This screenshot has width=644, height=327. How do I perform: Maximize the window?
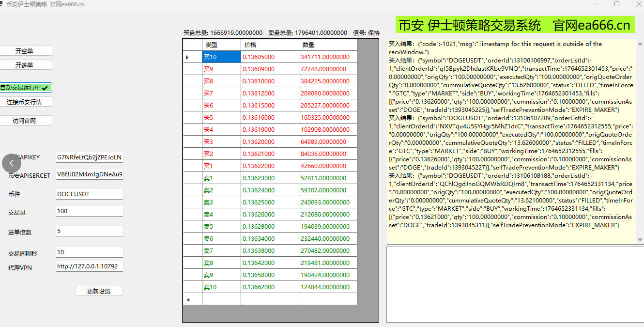(616, 4)
